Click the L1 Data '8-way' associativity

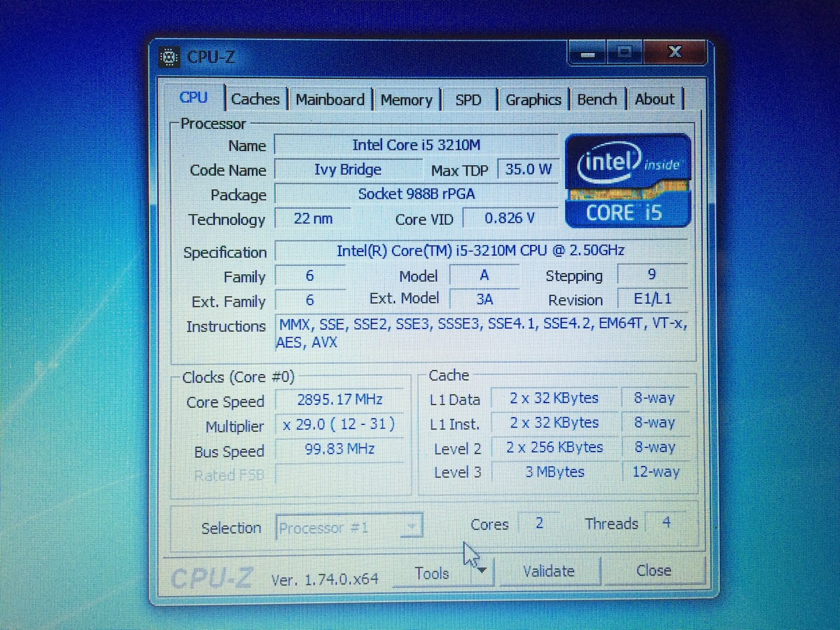tap(654, 398)
